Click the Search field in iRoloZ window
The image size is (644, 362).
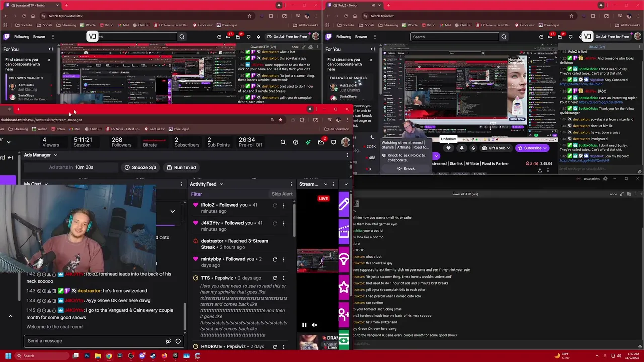[x=455, y=37]
